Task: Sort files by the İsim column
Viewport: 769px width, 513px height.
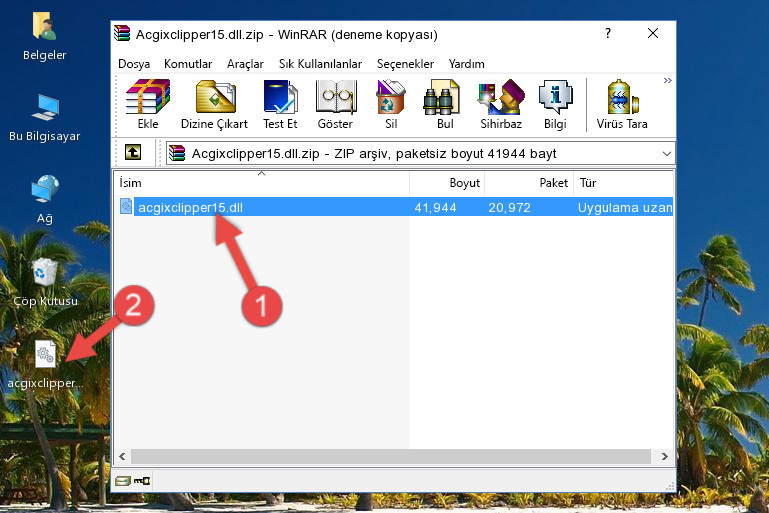Action: point(262,183)
